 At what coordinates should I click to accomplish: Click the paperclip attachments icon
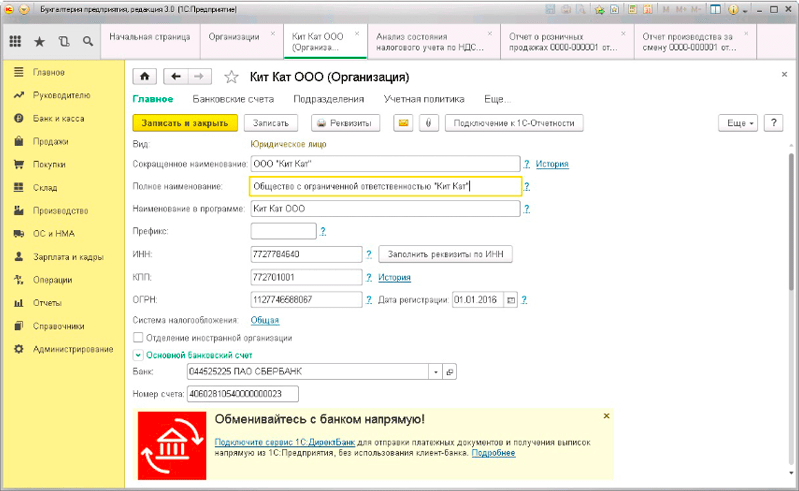[427, 123]
